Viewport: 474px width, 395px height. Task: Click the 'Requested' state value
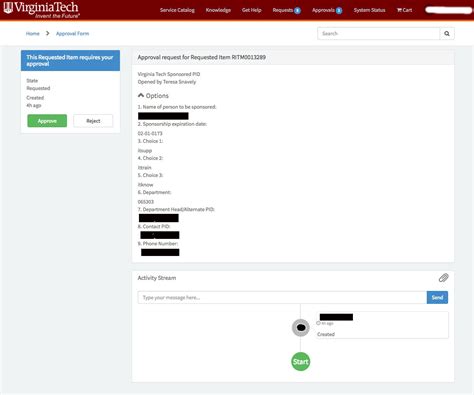pos(38,88)
